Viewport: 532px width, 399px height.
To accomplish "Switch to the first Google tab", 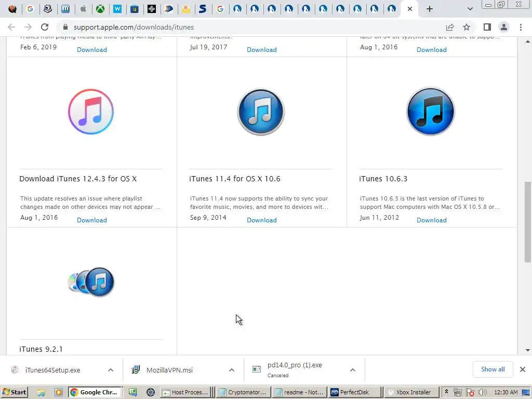I will pos(30,9).
